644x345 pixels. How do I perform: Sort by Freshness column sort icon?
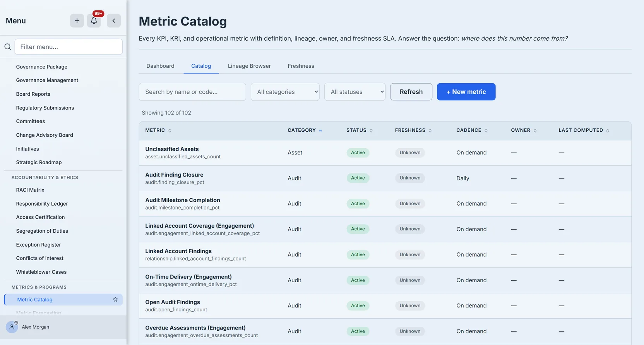pos(430,130)
